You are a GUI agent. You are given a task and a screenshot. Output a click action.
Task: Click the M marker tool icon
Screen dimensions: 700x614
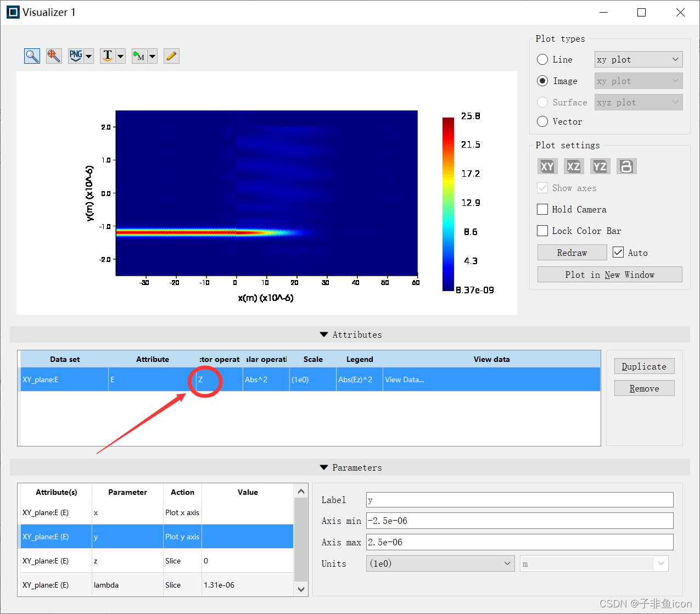(x=139, y=56)
